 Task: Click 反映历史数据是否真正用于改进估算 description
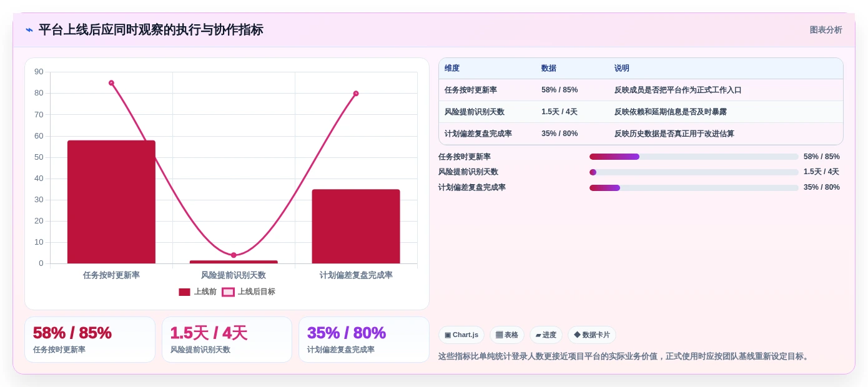coord(674,134)
